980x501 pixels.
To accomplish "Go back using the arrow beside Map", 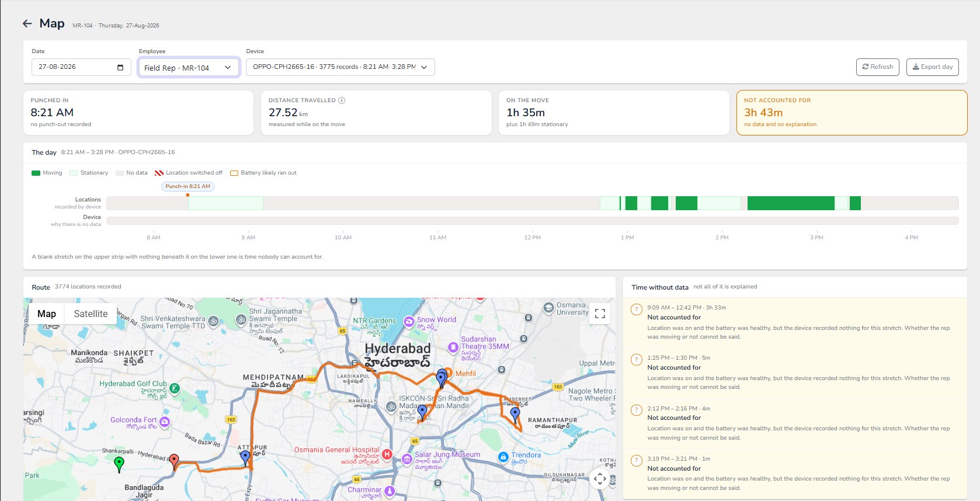I will click(27, 23).
